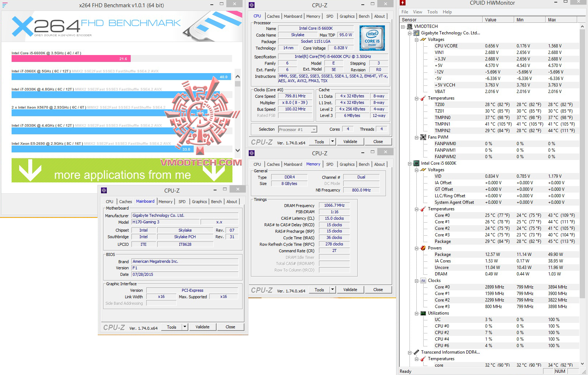Click the Gigabyte Technology motherboard icon

click(x=416, y=33)
